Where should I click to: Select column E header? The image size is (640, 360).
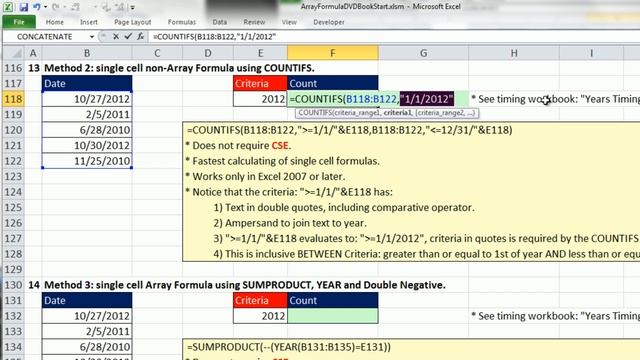[260, 53]
